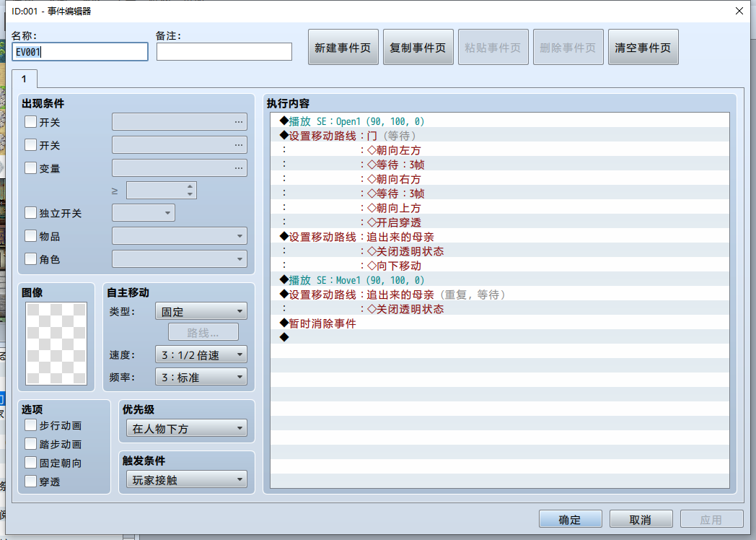Screen dimensions: 756x540
Task: Open the 触发条件 dropdown 玩家接触
Action: pyautogui.click(x=187, y=479)
